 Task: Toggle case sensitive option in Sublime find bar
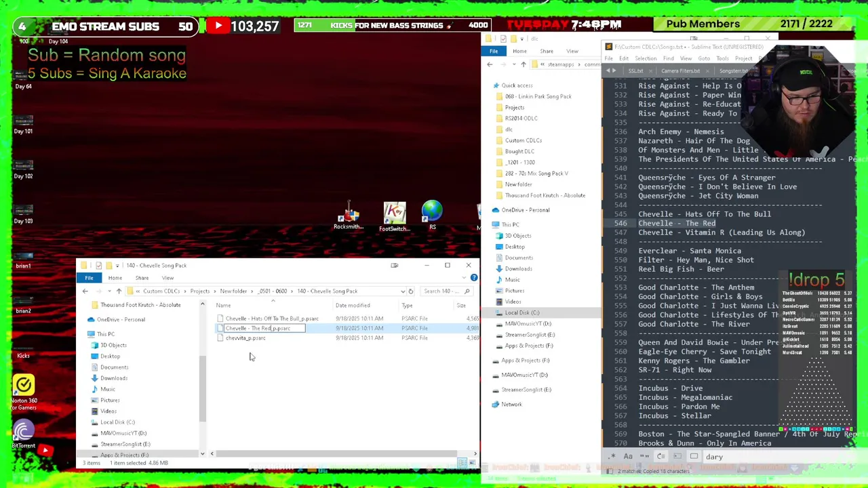[628, 457]
